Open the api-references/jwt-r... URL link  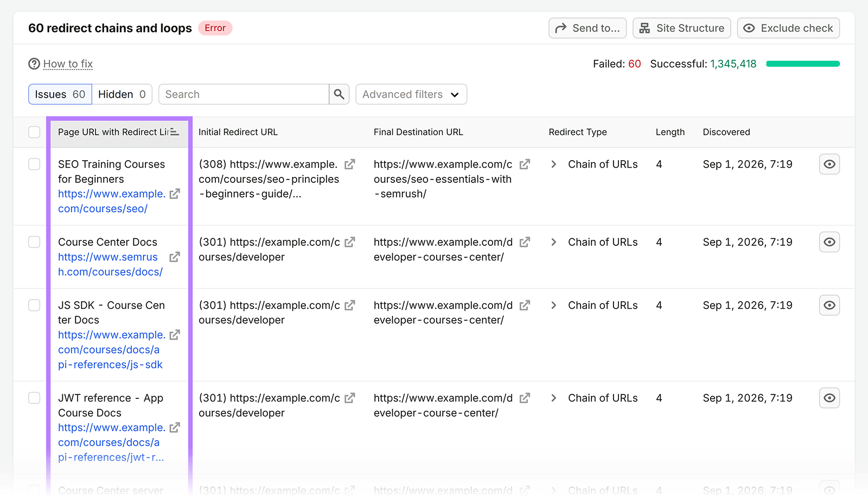111,443
